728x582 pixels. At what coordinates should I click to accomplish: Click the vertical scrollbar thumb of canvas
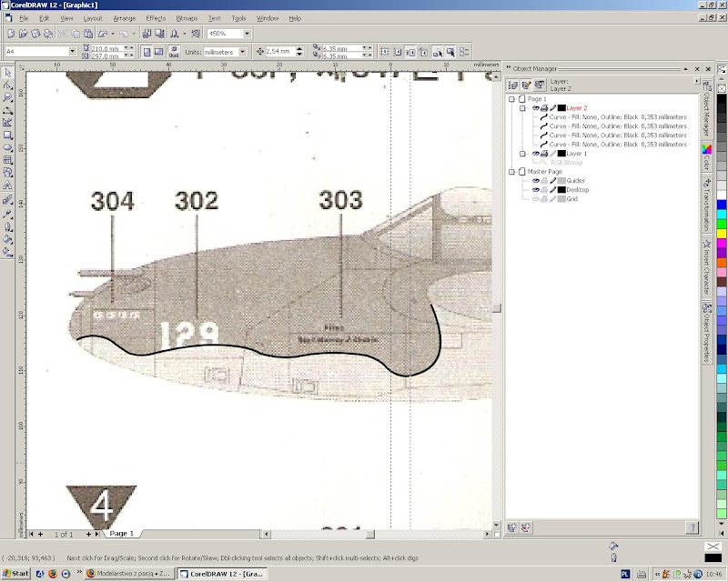pos(496,308)
